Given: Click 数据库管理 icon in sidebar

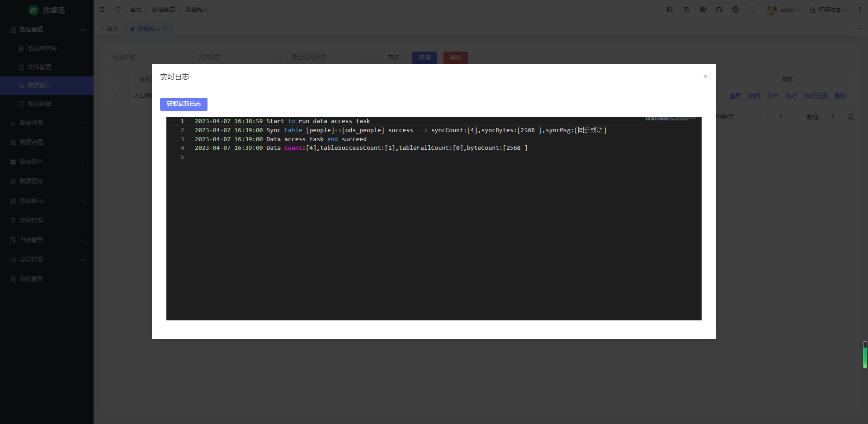Looking at the screenshot, I should (21, 49).
